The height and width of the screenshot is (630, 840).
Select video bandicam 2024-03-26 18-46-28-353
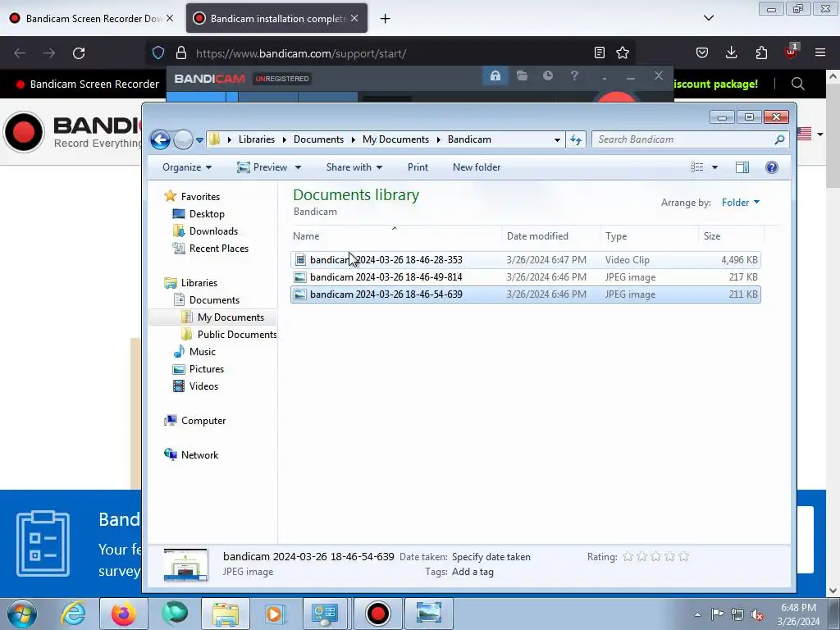(526, 260)
